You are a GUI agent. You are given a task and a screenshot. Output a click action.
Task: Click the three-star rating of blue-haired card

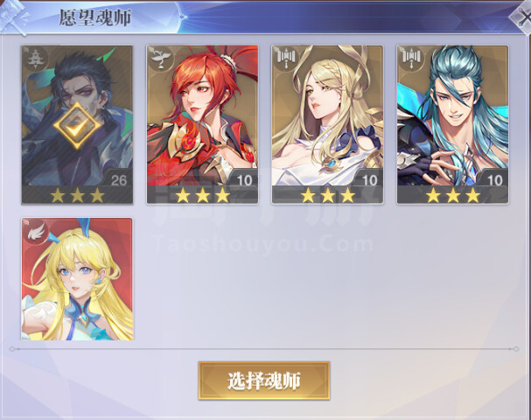(x=453, y=195)
